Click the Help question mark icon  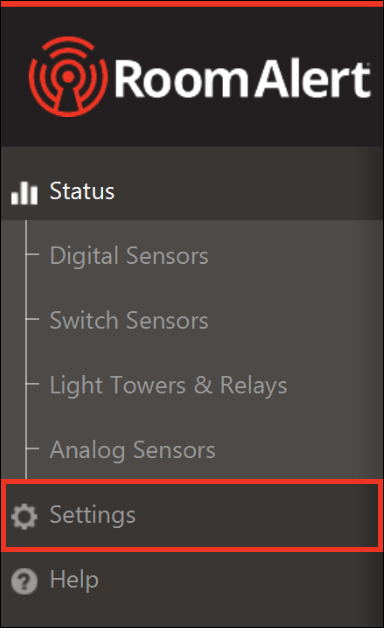pyautogui.click(x=24, y=581)
